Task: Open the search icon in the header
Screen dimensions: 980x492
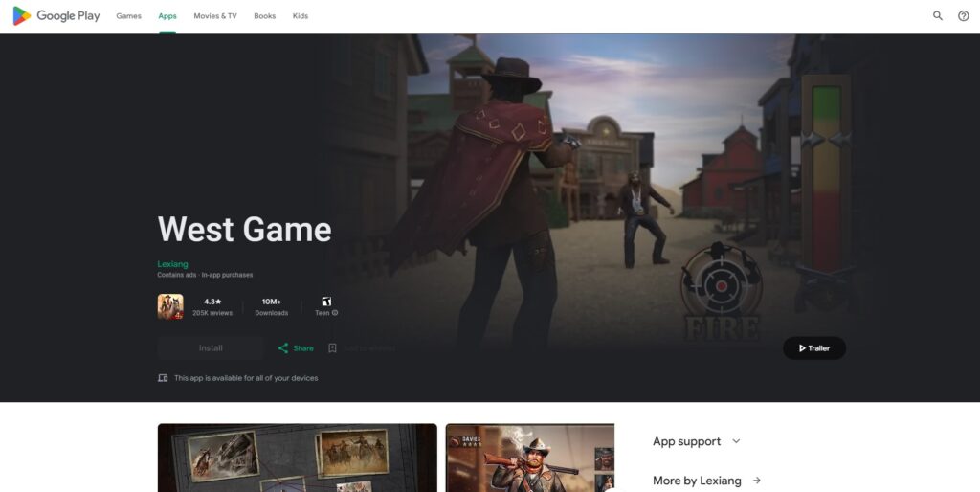Action: (x=938, y=16)
